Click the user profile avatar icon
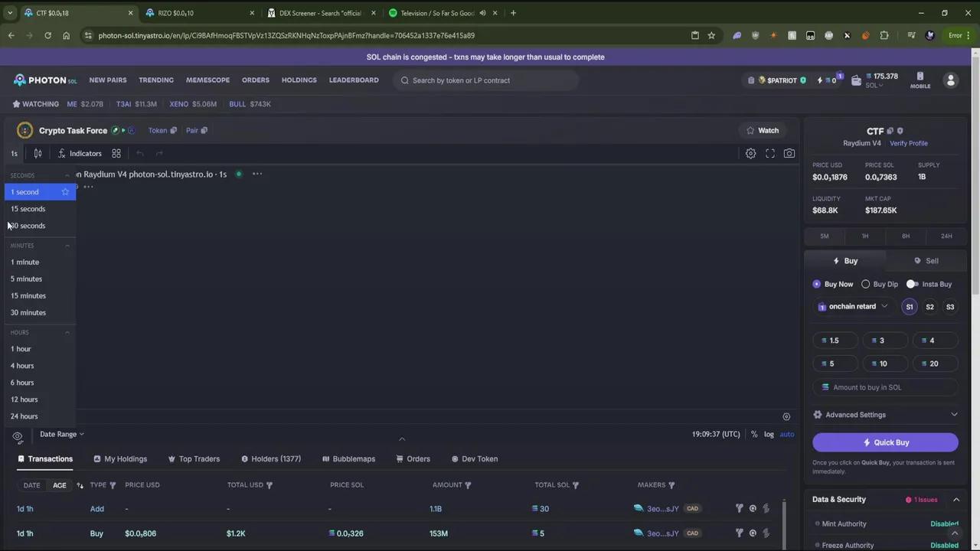This screenshot has width=980, height=551. (x=951, y=80)
